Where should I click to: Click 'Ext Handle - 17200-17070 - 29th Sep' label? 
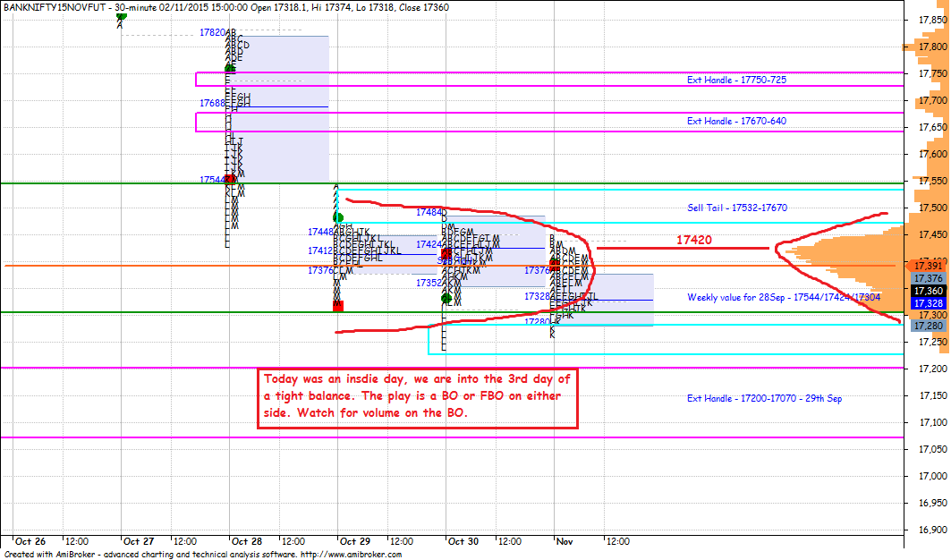pyautogui.click(x=764, y=398)
